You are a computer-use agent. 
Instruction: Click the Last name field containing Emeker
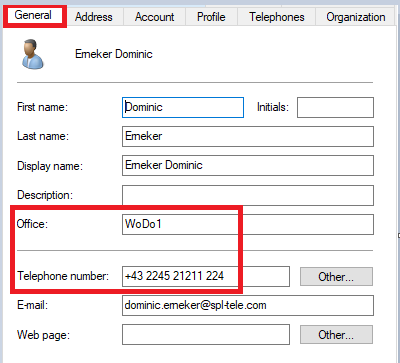(248, 136)
